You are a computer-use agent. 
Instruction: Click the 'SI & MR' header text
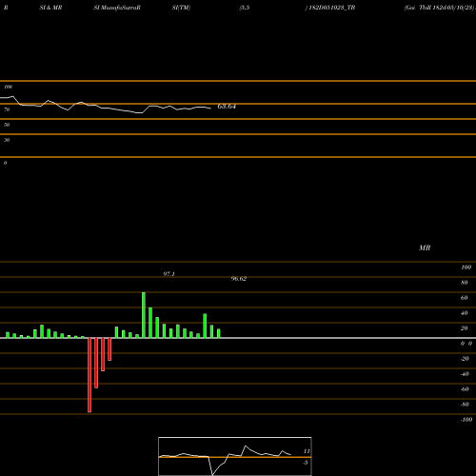[x=50, y=8]
